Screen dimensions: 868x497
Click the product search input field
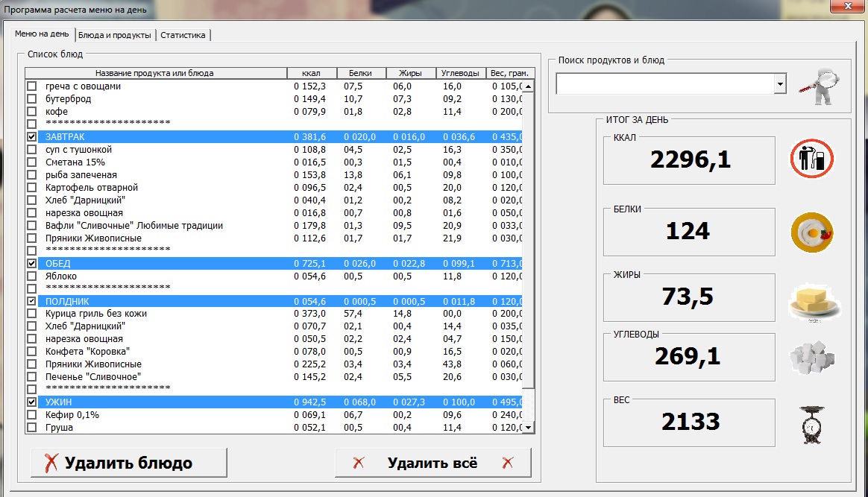665,85
